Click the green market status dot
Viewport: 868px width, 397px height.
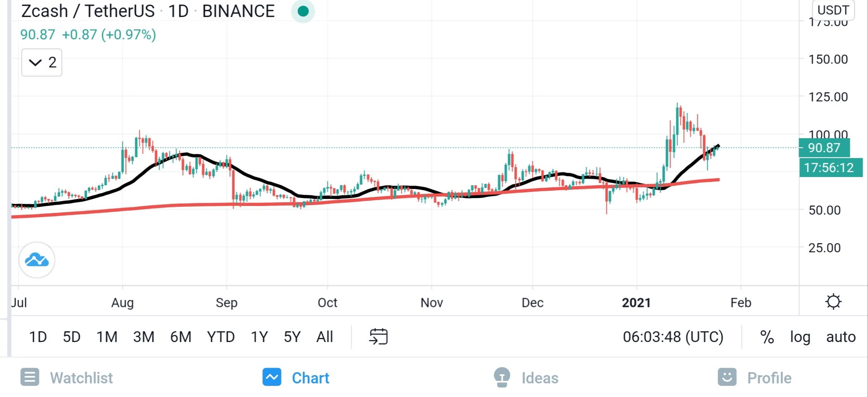303,11
